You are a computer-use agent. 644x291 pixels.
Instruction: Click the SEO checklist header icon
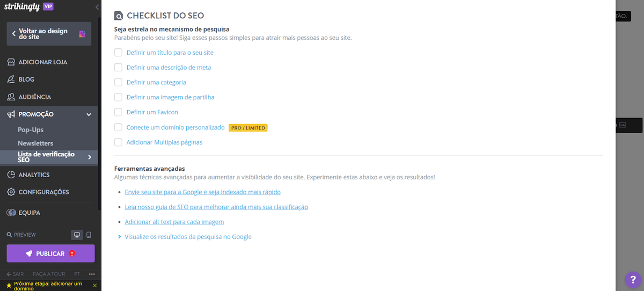click(119, 16)
